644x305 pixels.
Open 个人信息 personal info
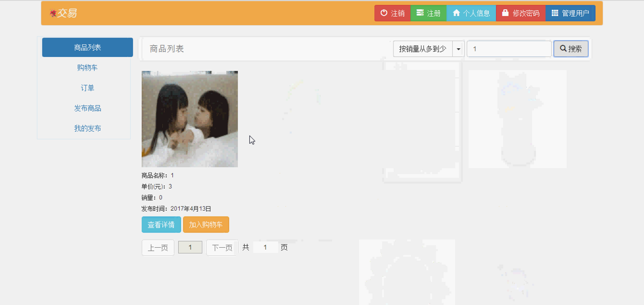pyautogui.click(x=471, y=13)
